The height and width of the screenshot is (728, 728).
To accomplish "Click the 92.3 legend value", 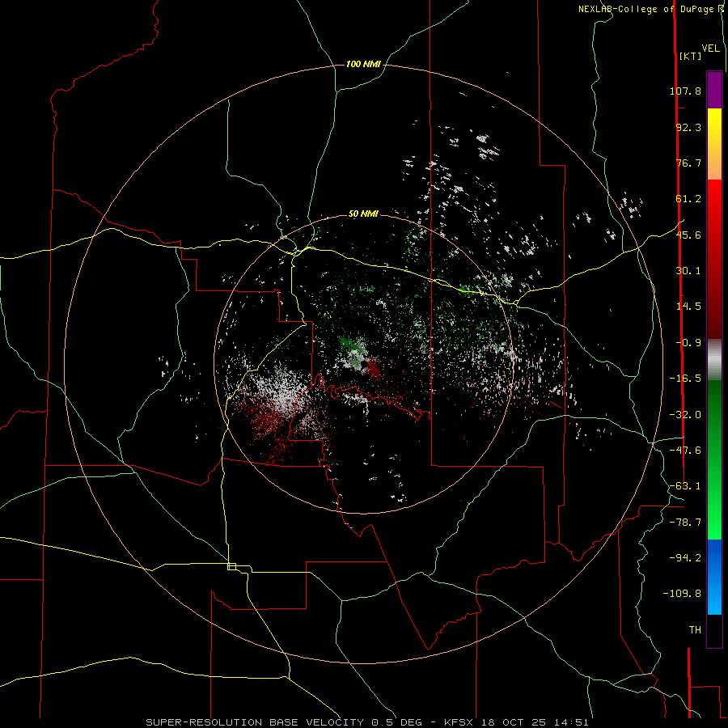I will 688,127.
